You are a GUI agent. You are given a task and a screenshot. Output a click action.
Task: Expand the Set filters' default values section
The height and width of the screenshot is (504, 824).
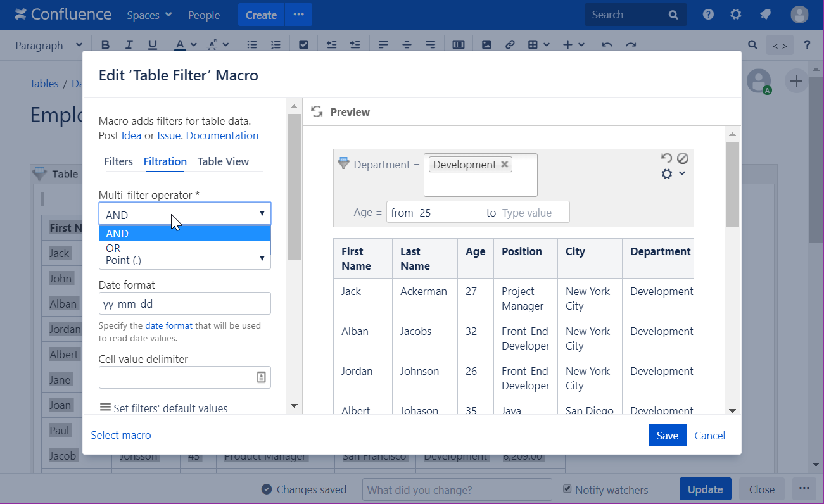pos(164,408)
